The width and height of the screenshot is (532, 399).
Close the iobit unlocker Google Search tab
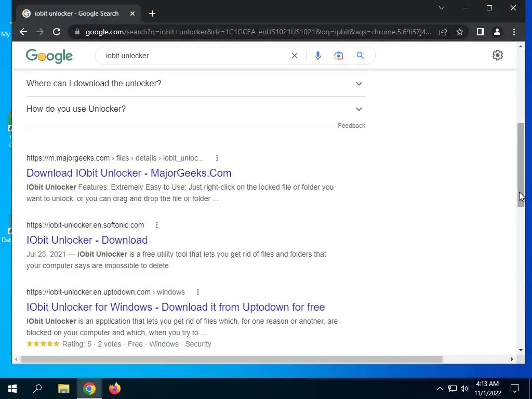click(x=132, y=14)
